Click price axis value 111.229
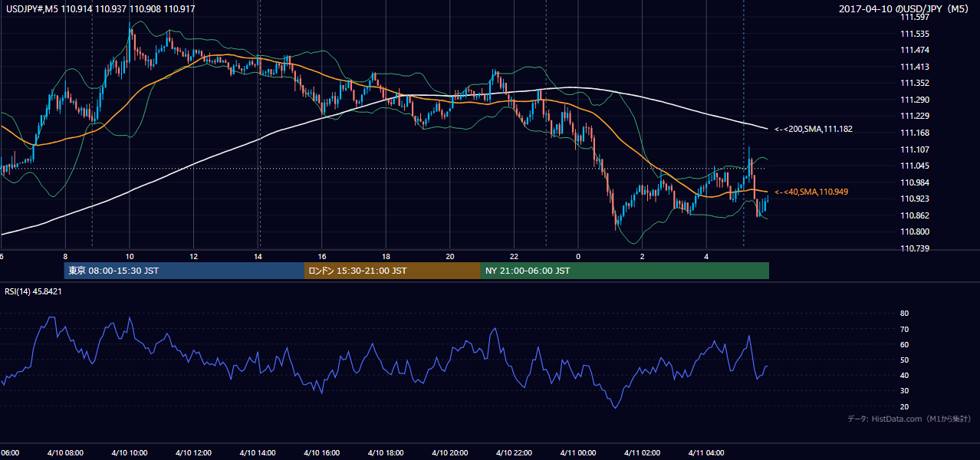 click(x=913, y=117)
